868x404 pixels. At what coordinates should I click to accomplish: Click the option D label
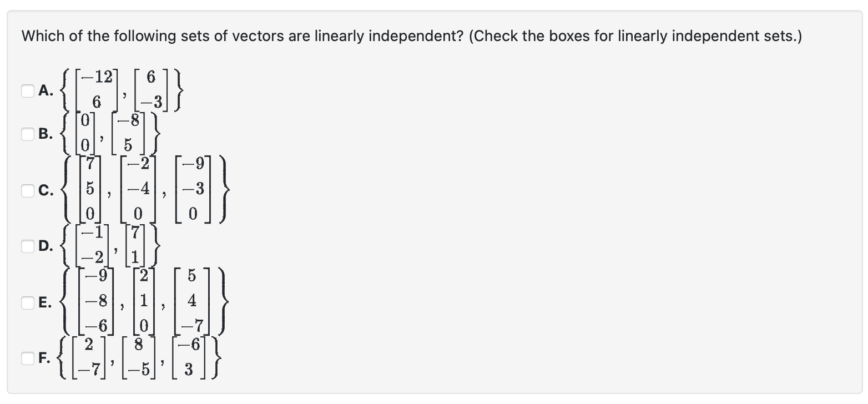45,245
